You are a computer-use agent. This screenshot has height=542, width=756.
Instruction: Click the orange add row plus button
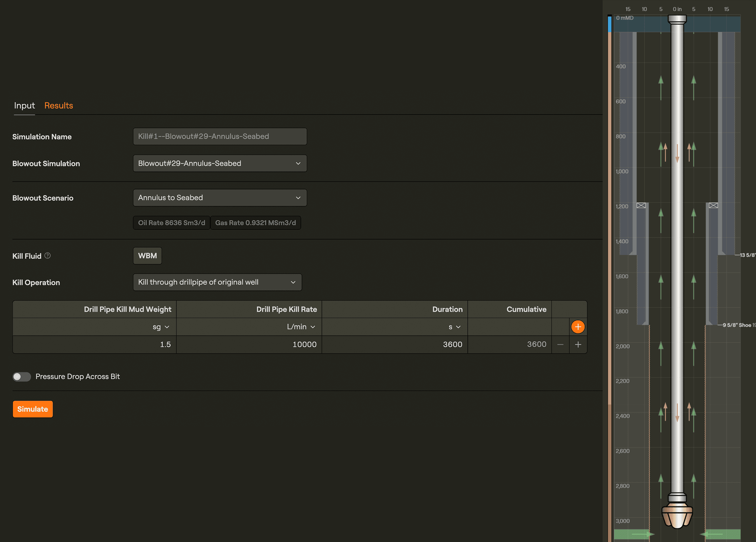pos(578,327)
